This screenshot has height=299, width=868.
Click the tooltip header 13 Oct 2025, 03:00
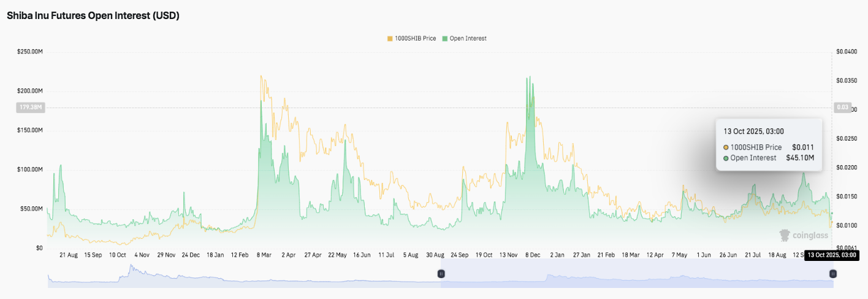coord(753,131)
